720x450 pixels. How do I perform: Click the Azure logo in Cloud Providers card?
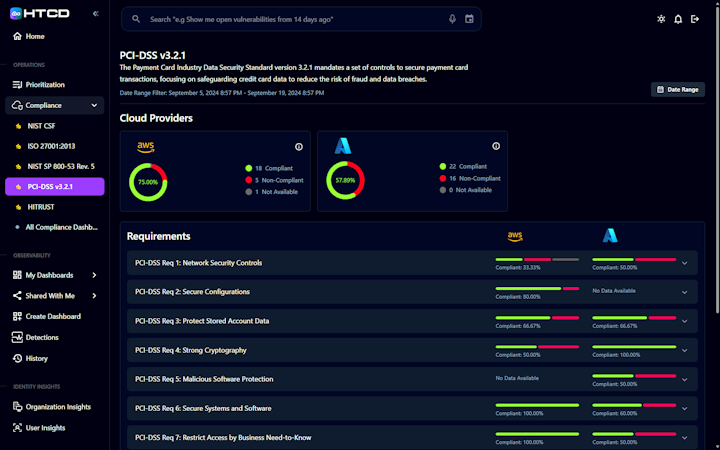coord(343,146)
